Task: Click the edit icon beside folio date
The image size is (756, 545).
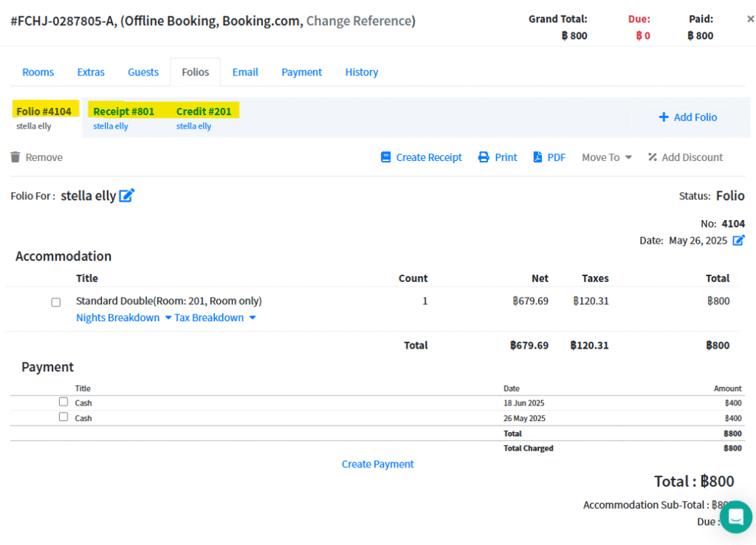Action: 738,240
